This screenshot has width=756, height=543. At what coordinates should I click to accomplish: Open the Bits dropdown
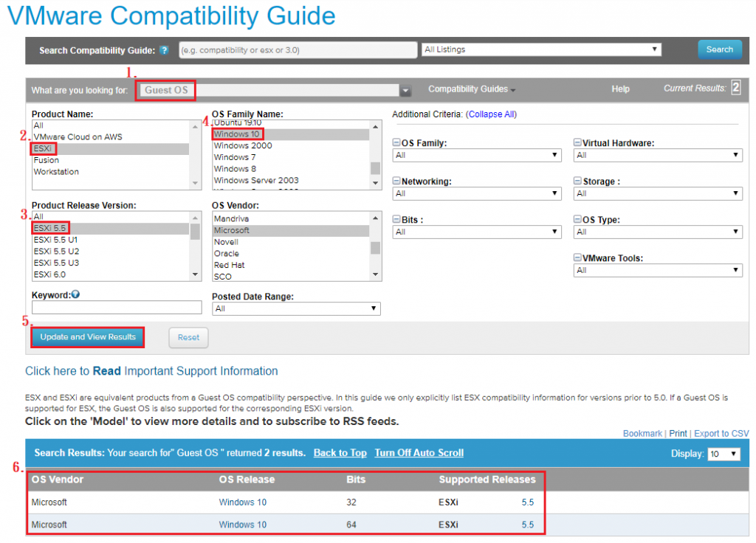(x=478, y=232)
